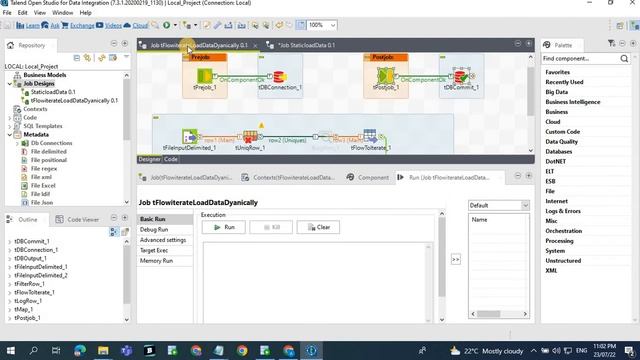
Task: Select the tDBCommit_1 component icon
Action: pos(461,76)
